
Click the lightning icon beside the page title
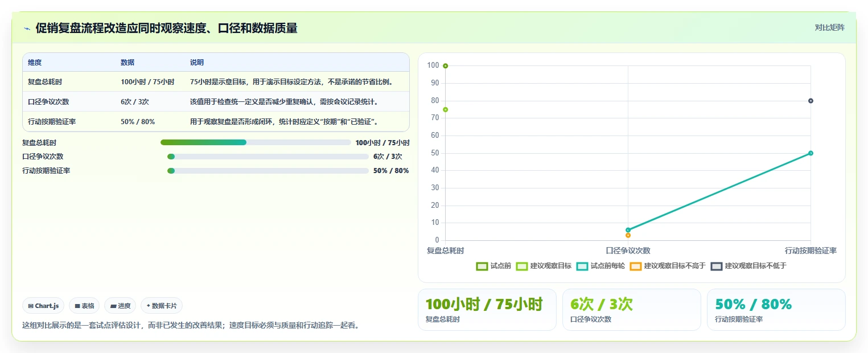(x=27, y=28)
